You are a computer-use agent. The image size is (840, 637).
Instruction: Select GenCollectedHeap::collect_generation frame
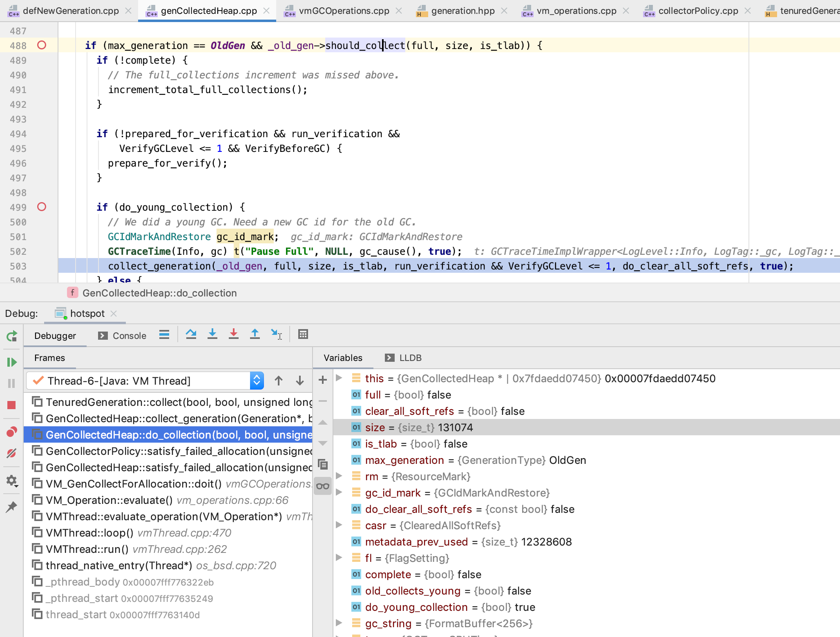tap(168, 419)
